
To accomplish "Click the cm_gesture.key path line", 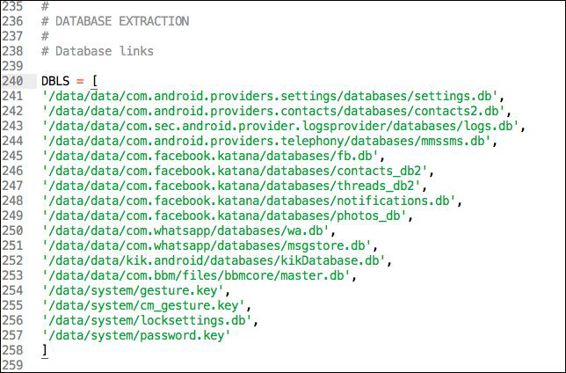I will point(144,306).
